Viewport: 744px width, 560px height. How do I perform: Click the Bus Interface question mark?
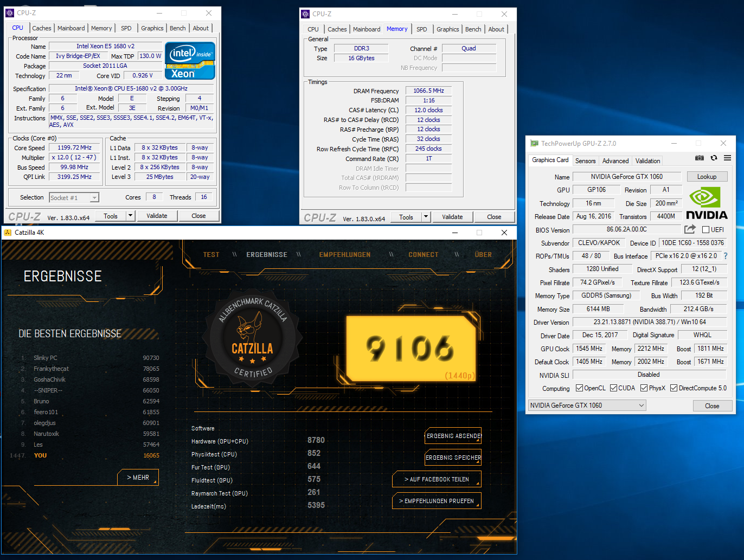pos(726,256)
